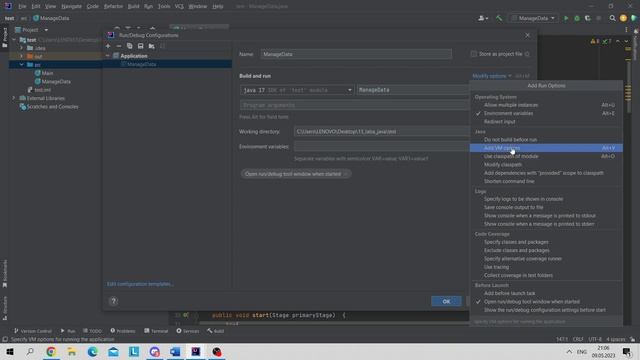Click Edit configuration templates link
This screenshot has width=640, height=360.
[x=140, y=284]
